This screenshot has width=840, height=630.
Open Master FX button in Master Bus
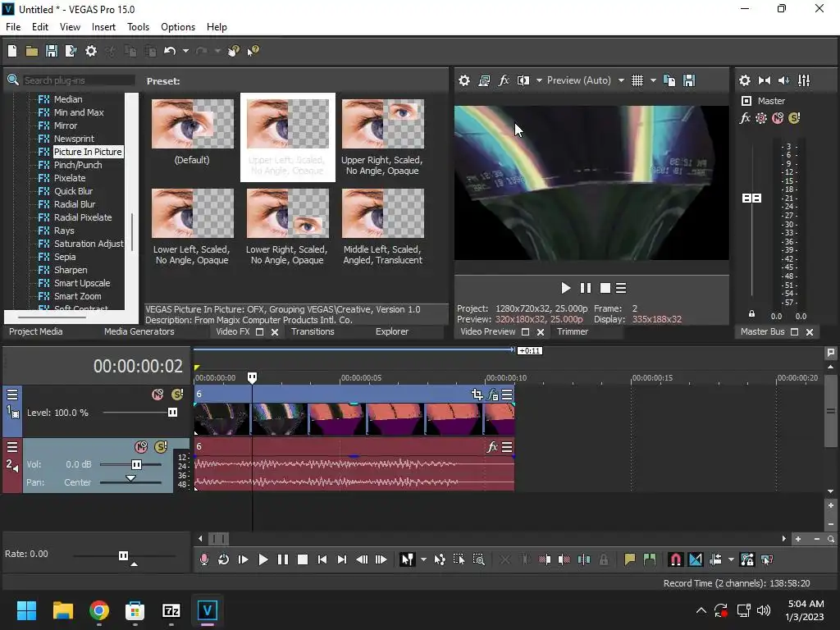tap(745, 118)
